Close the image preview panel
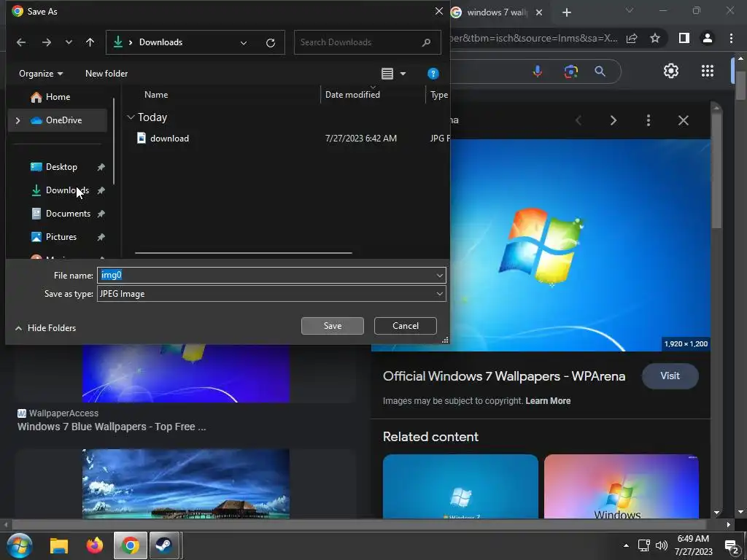 coord(683,120)
